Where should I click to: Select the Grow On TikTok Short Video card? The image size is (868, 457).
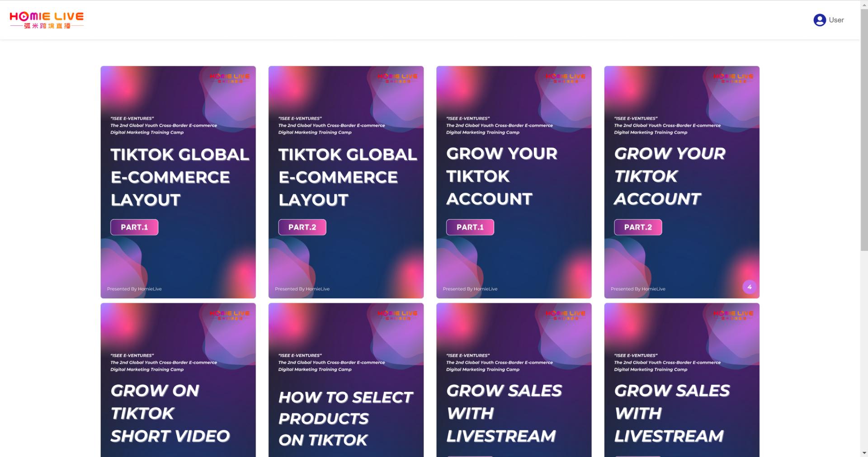pos(178,380)
